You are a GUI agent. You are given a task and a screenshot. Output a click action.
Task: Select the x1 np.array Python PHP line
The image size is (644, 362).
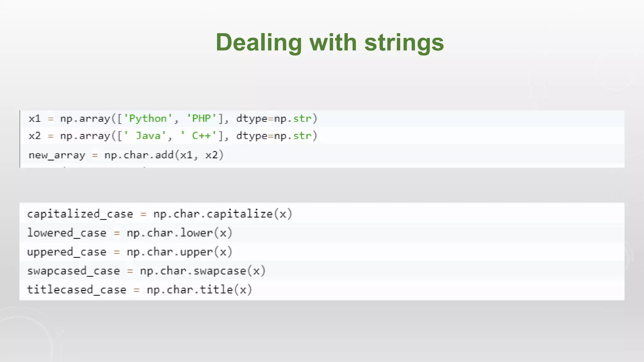click(x=173, y=118)
